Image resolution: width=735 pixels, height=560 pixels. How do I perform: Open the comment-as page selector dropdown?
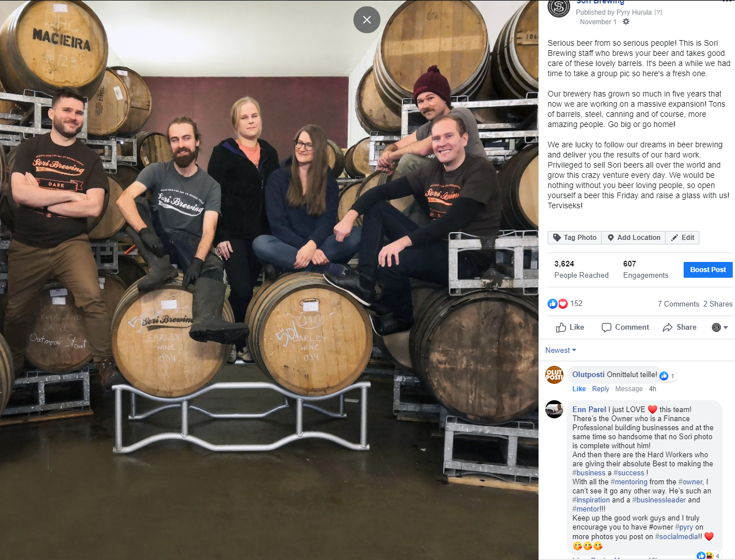pos(720,327)
